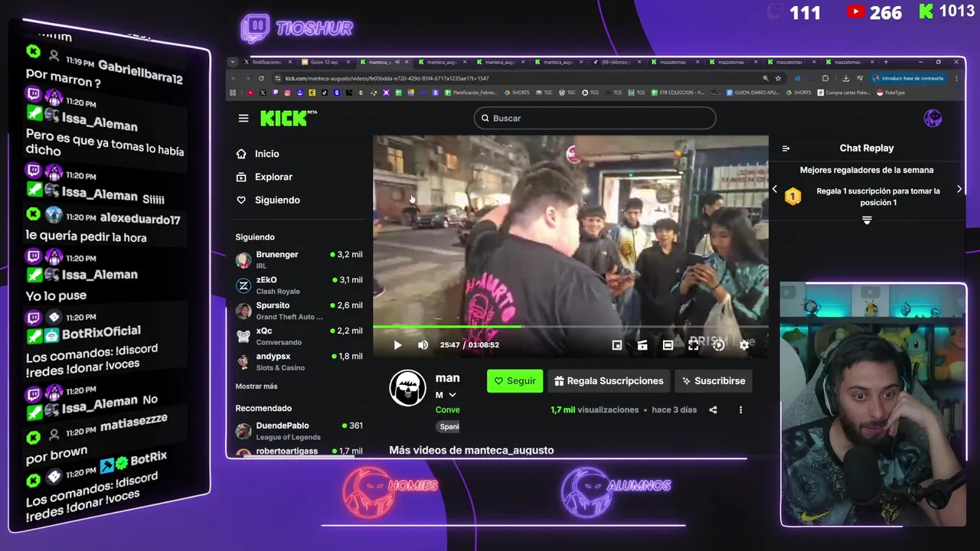The width and height of the screenshot is (980, 551).
Task: Reload the page with the refresh icon
Action: coord(261,78)
